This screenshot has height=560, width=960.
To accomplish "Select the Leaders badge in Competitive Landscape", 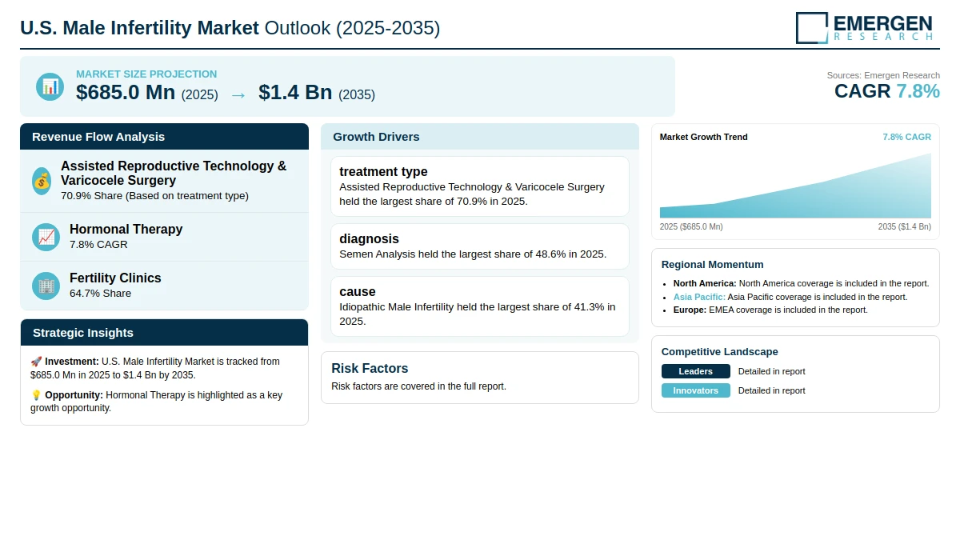I will [x=696, y=371].
